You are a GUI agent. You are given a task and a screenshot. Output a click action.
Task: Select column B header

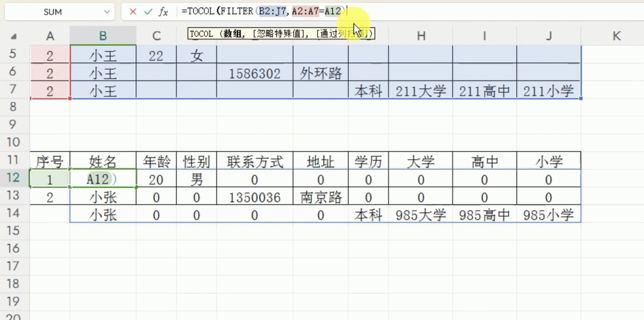(x=103, y=36)
